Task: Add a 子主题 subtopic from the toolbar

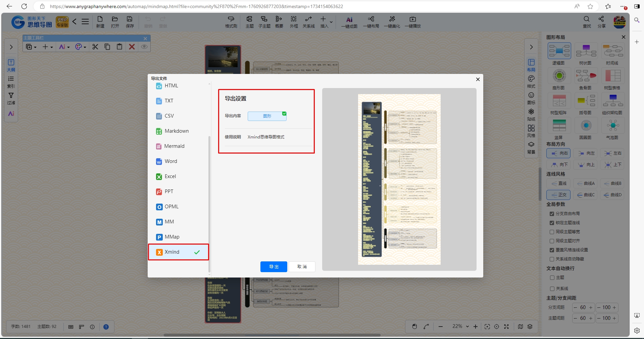Action: pos(264,22)
